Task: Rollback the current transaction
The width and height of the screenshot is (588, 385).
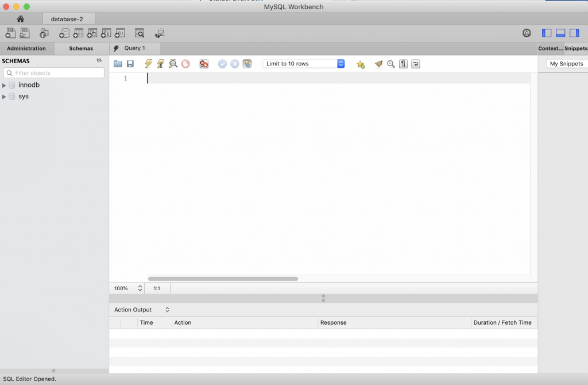Action: (235, 64)
